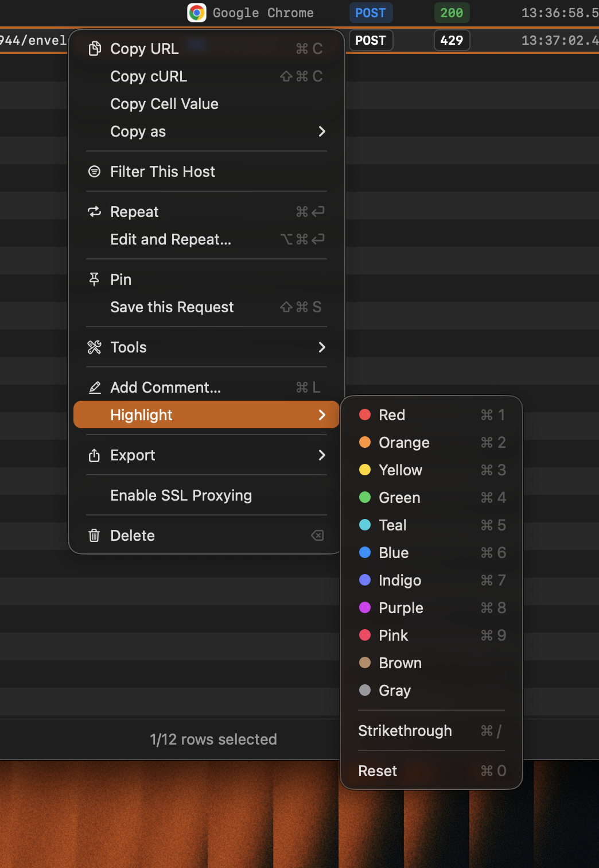Pick the Brown highlight color dot

click(365, 662)
